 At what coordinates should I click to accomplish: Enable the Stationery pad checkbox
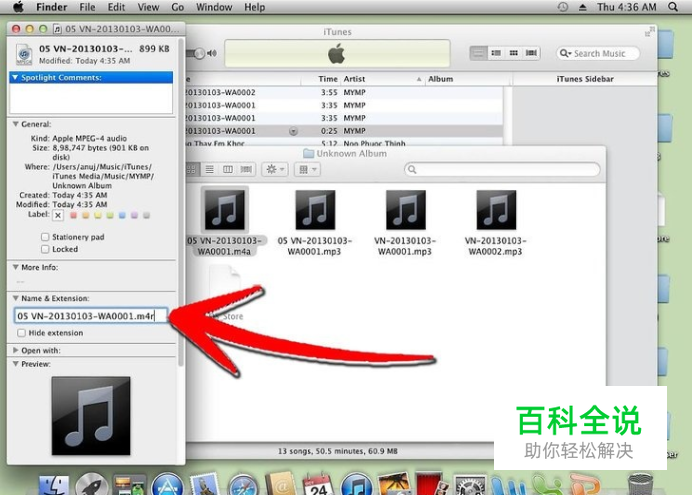(x=45, y=237)
